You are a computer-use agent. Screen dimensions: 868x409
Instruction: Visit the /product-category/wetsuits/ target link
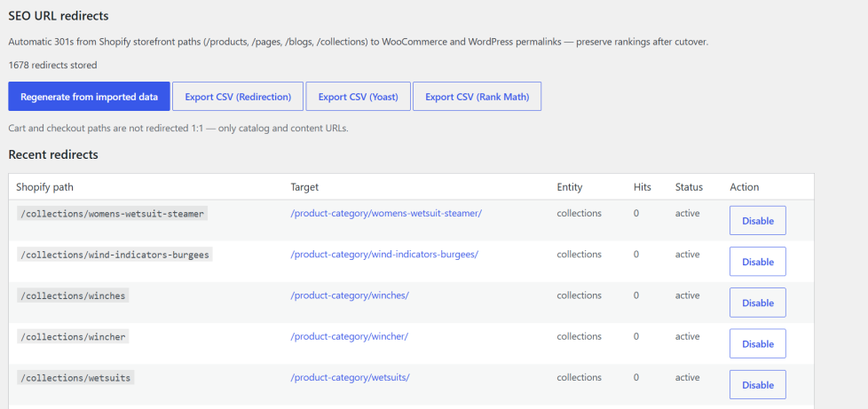coord(350,377)
